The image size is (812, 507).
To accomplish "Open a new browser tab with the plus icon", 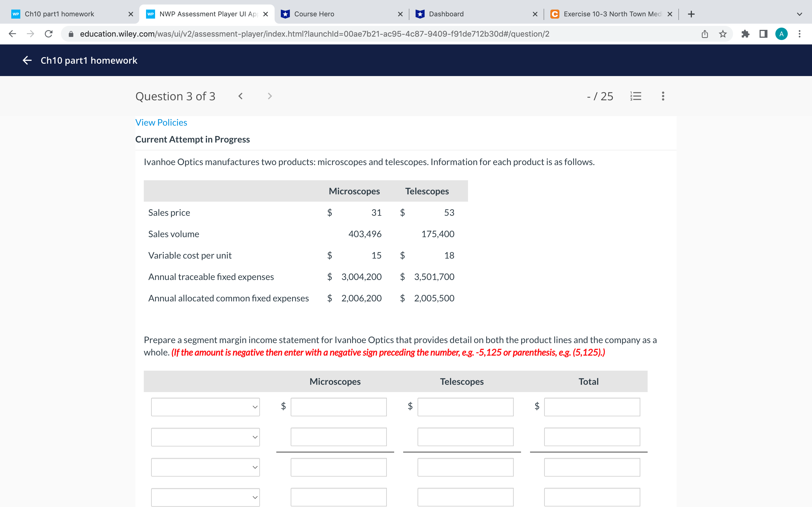I will pyautogui.click(x=690, y=14).
